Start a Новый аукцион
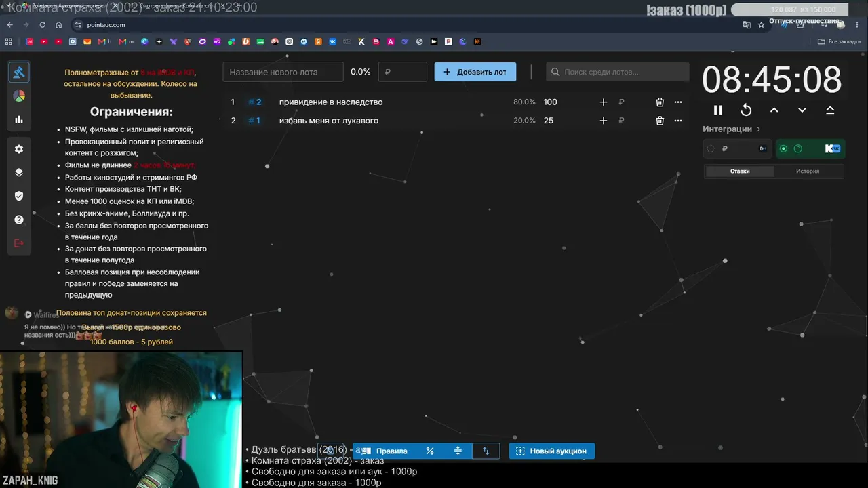 552,451
